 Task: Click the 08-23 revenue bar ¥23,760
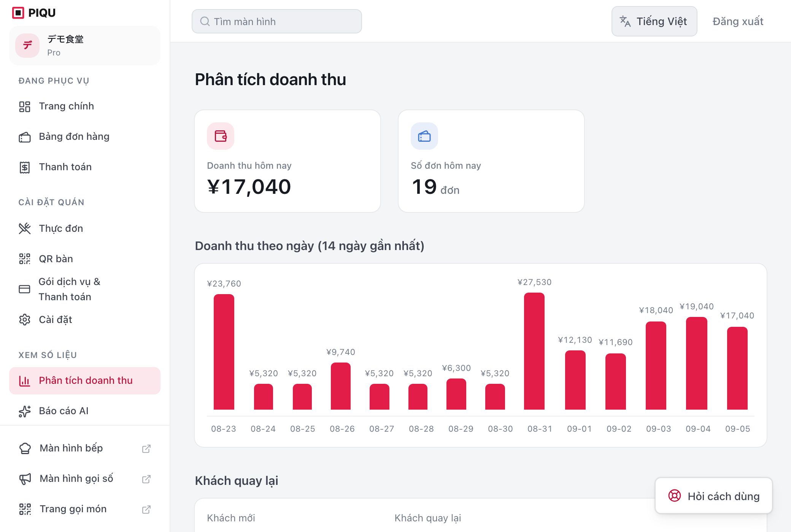tap(224, 352)
